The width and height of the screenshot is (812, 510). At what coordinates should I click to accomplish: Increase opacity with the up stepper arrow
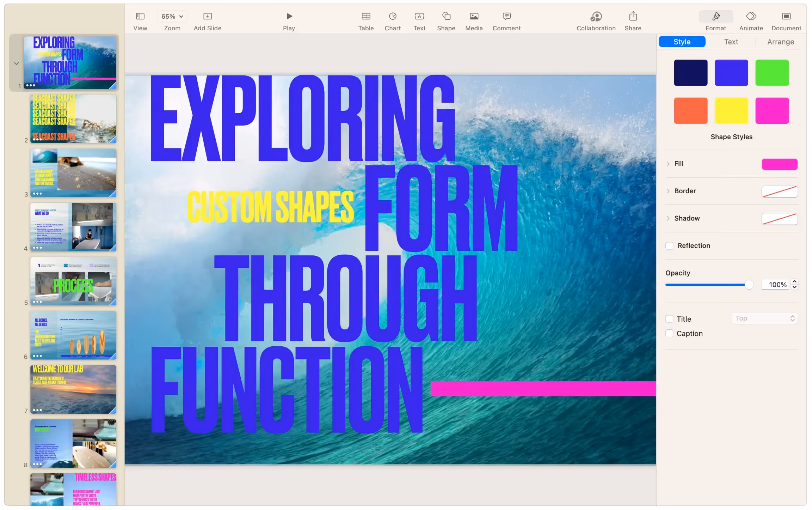pyautogui.click(x=794, y=282)
